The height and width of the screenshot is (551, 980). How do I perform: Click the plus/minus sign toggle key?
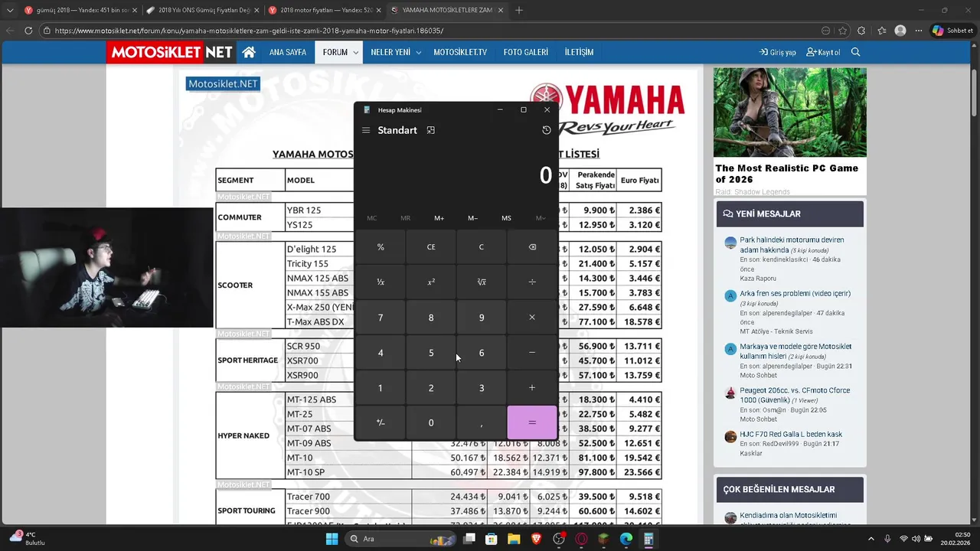pyautogui.click(x=381, y=422)
